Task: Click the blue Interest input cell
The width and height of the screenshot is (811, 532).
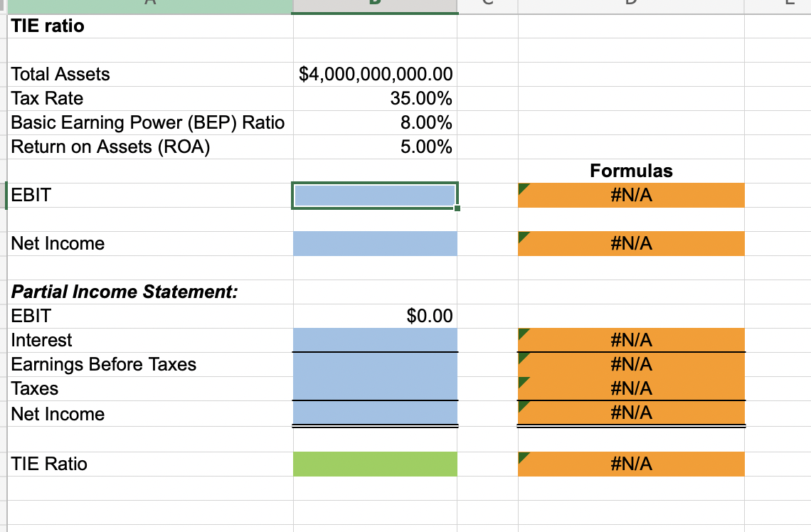Action: click(x=375, y=340)
